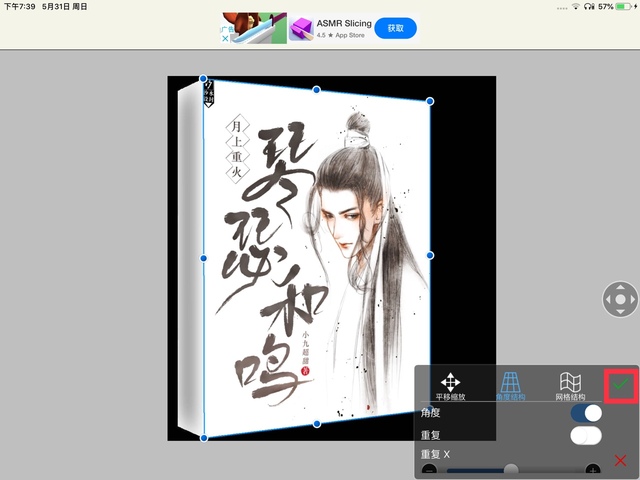Click the 重复 X slider knob
Image resolution: width=640 pixels, height=480 pixels.
point(511,469)
